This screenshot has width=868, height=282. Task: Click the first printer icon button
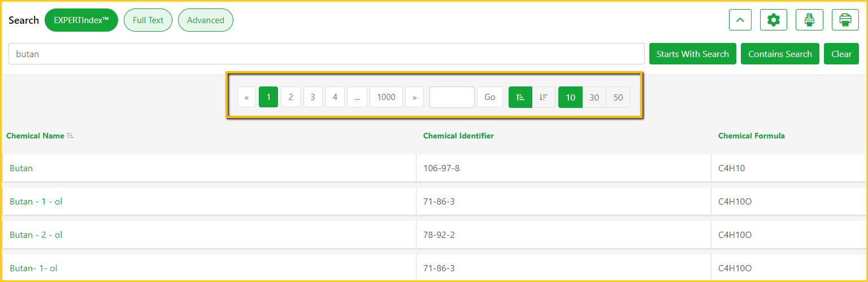809,20
